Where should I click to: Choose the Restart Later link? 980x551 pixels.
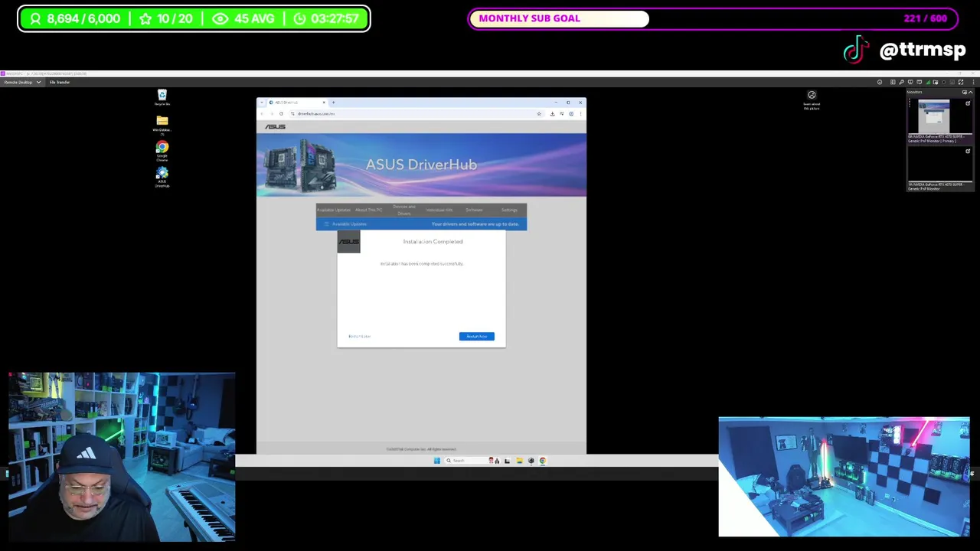click(x=359, y=336)
